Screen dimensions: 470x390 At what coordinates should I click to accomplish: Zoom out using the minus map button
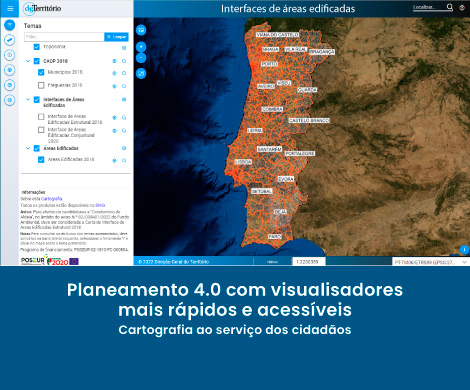point(141,58)
